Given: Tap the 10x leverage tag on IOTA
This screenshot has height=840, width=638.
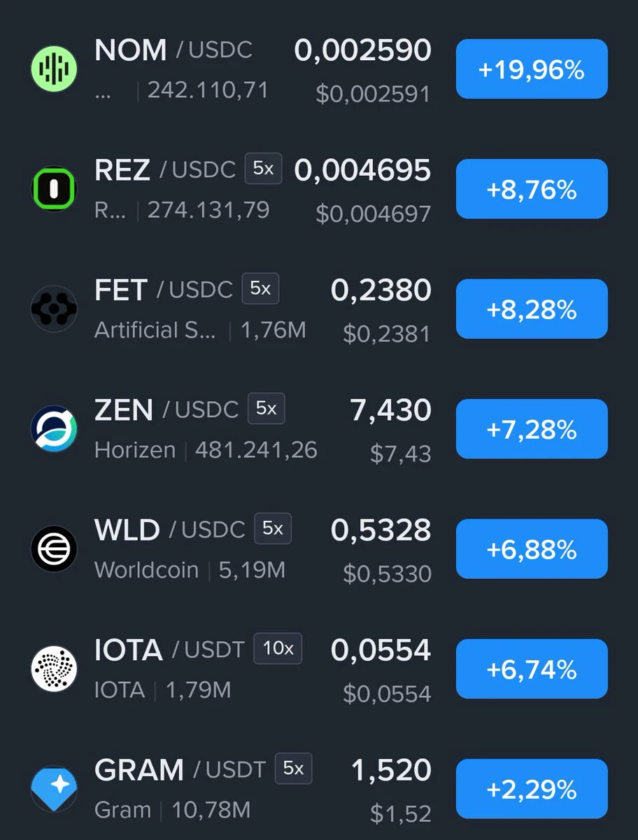Looking at the screenshot, I should [x=278, y=649].
